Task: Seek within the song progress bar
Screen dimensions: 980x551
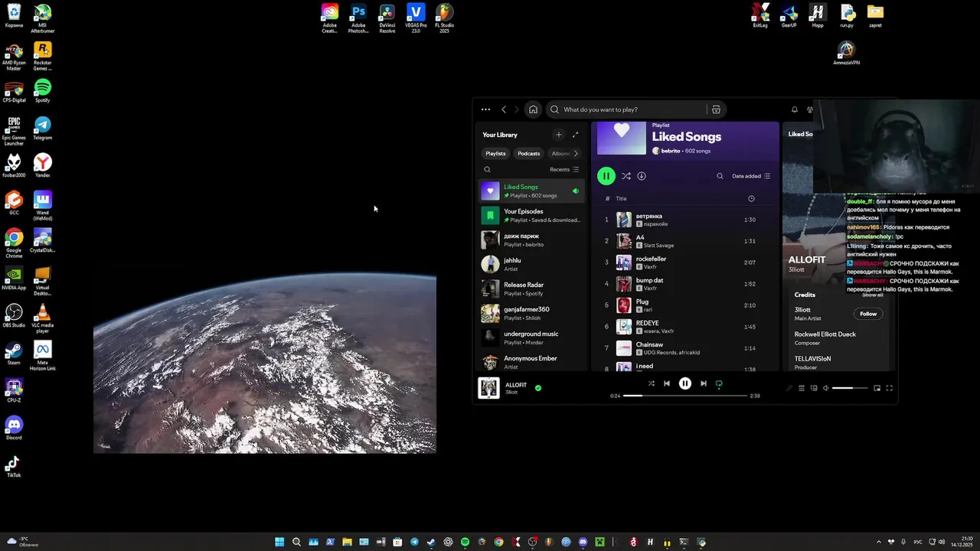Action: coord(685,396)
